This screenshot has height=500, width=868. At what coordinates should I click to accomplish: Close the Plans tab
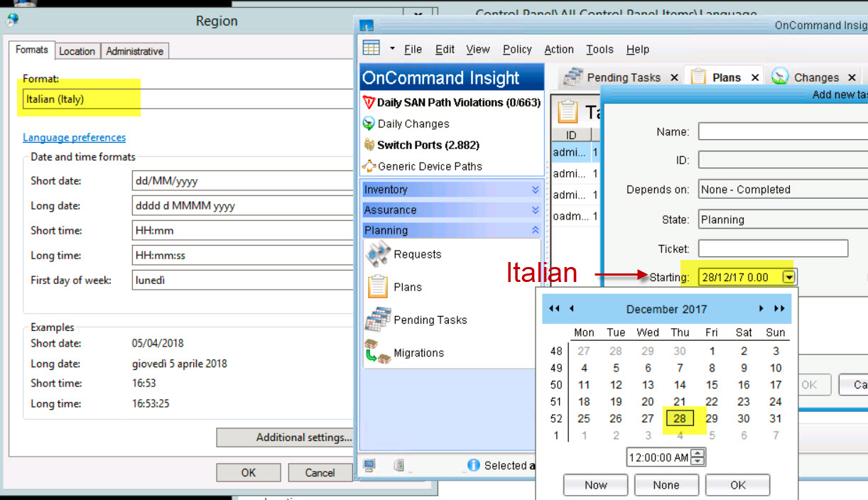pos(755,77)
